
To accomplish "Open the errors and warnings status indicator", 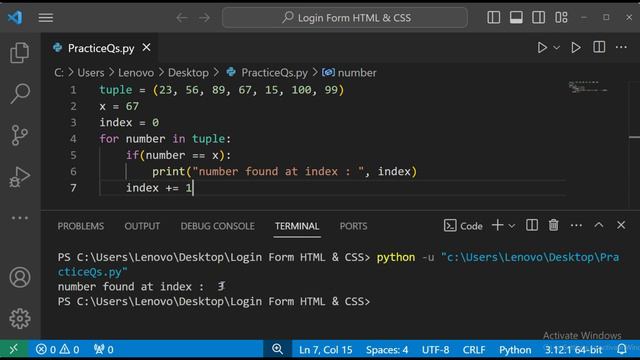I will [x=58, y=349].
